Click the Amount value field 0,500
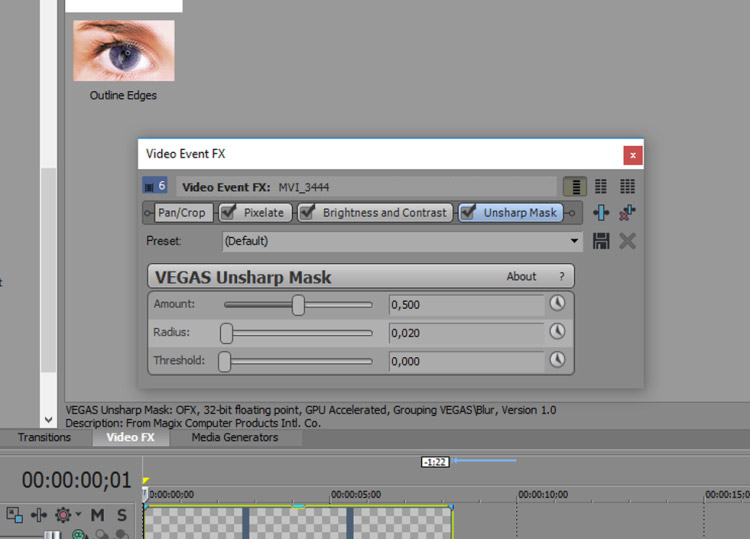 pyautogui.click(x=466, y=305)
